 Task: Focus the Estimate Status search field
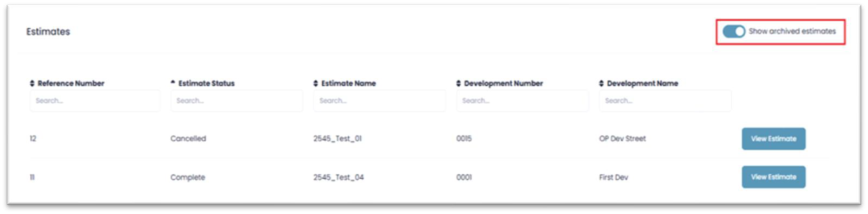click(237, 101)
